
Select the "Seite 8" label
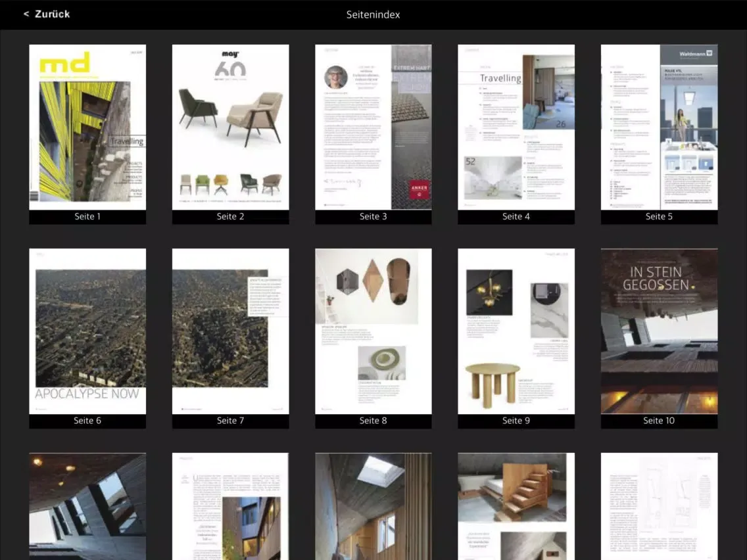coord(373,421)
